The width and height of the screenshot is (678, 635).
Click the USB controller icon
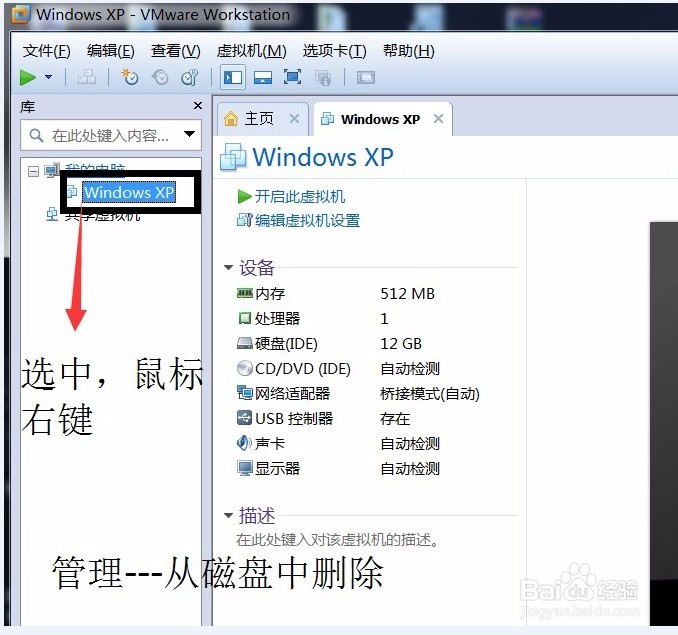click(x=245, y=418)
